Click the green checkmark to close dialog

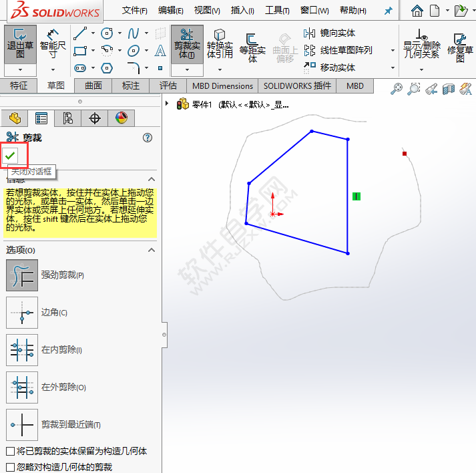pos(10,156)
